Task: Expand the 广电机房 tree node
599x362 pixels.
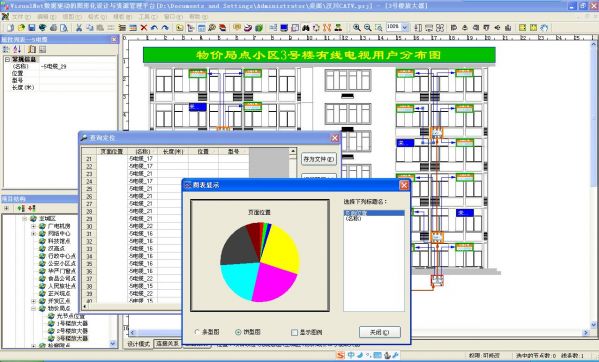Action: click(x=34, y=226)
